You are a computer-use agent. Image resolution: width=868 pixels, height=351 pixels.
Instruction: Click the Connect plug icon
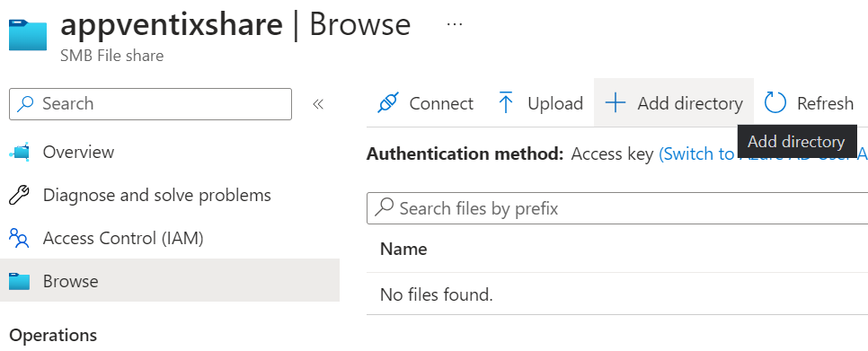click(x=388, y=103)
